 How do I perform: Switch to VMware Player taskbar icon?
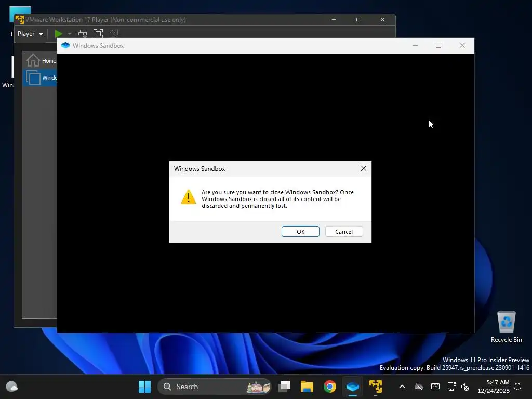tap(375, 387)
